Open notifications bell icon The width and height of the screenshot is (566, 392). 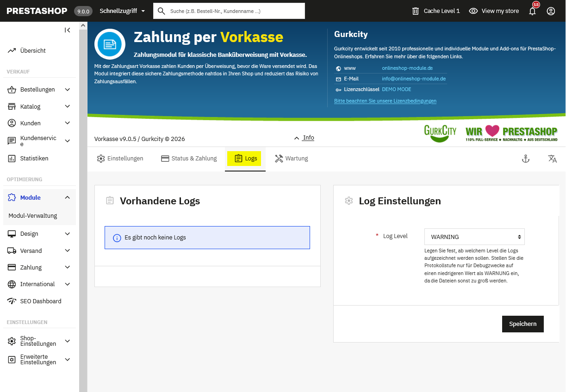coord(532,11)
